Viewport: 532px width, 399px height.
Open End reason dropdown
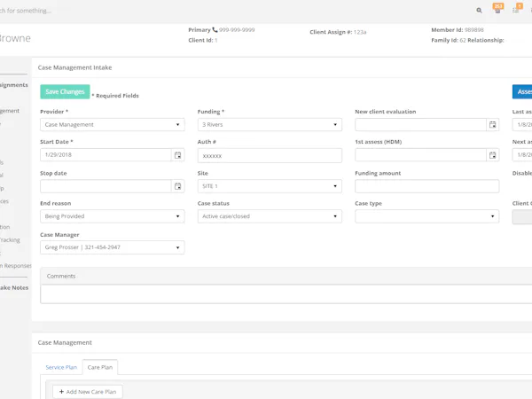[113, 216]
